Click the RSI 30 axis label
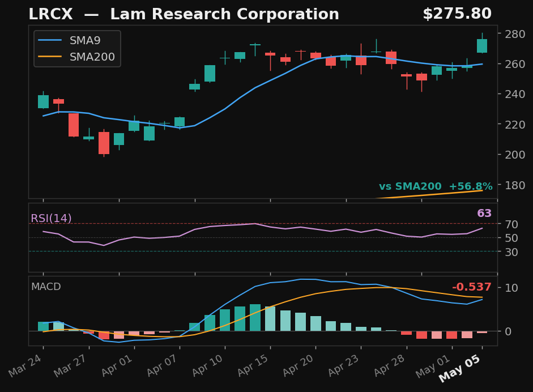This screenshot has height=392, width=533. tap(511, 252)
